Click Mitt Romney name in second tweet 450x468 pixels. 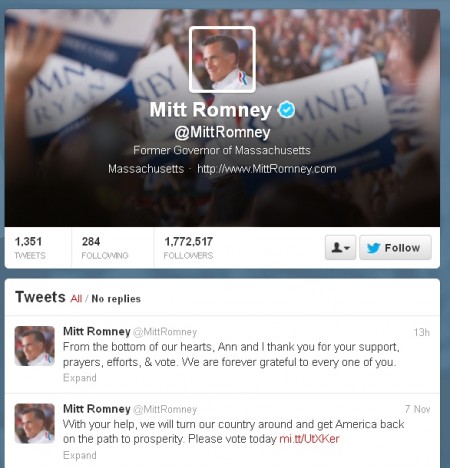(97, 409)
